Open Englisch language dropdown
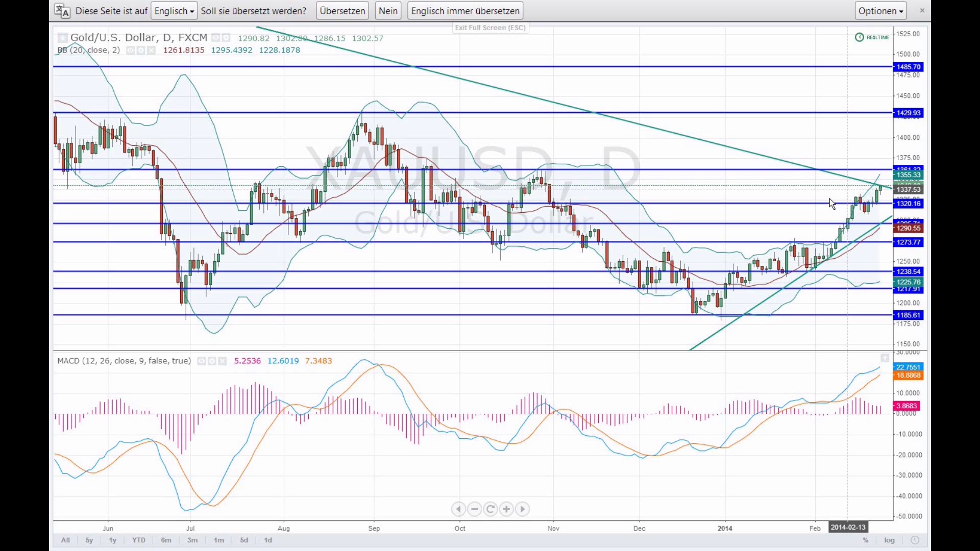980x551 pixels. click(174, 11)
